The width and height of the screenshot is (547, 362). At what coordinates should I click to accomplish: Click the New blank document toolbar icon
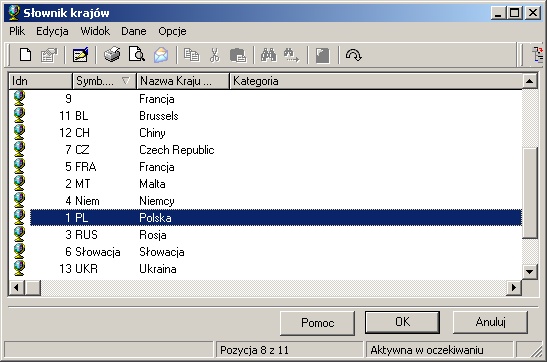(x=25, y=55)
